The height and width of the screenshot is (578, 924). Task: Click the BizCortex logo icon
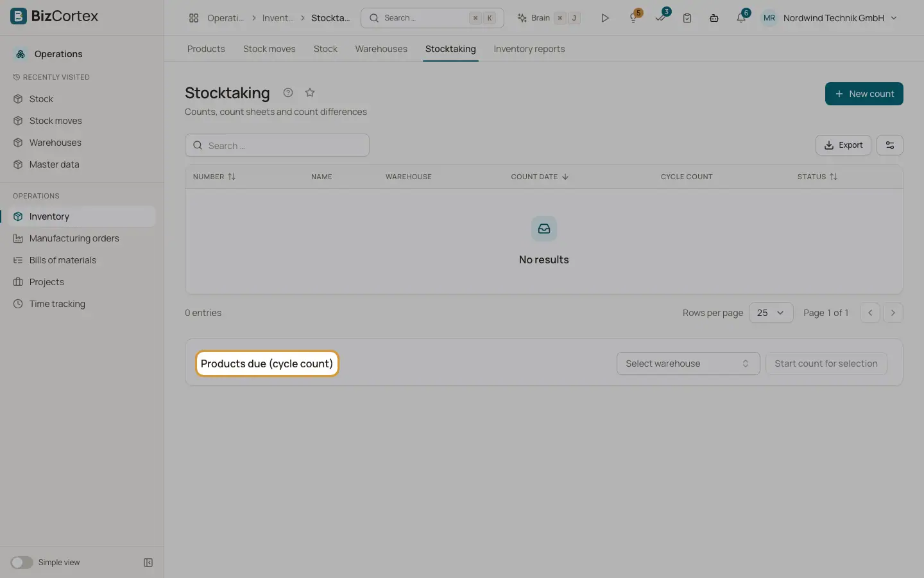(x=19, y=16)
